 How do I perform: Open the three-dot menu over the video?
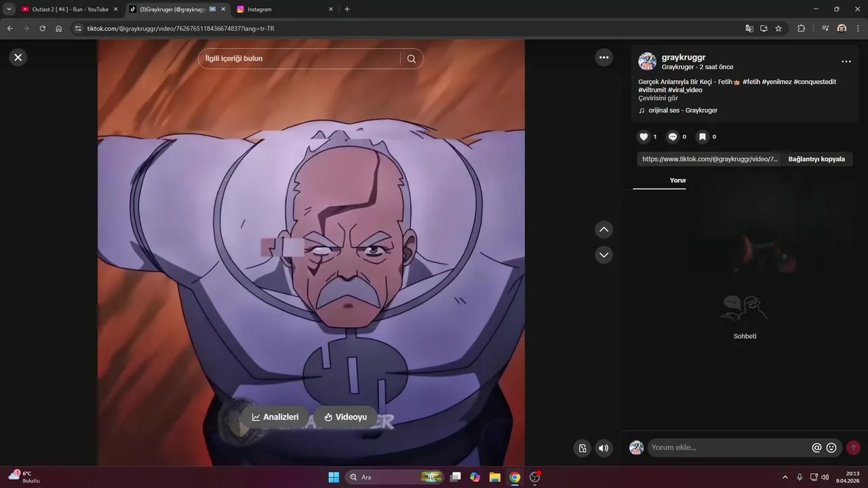604,58
